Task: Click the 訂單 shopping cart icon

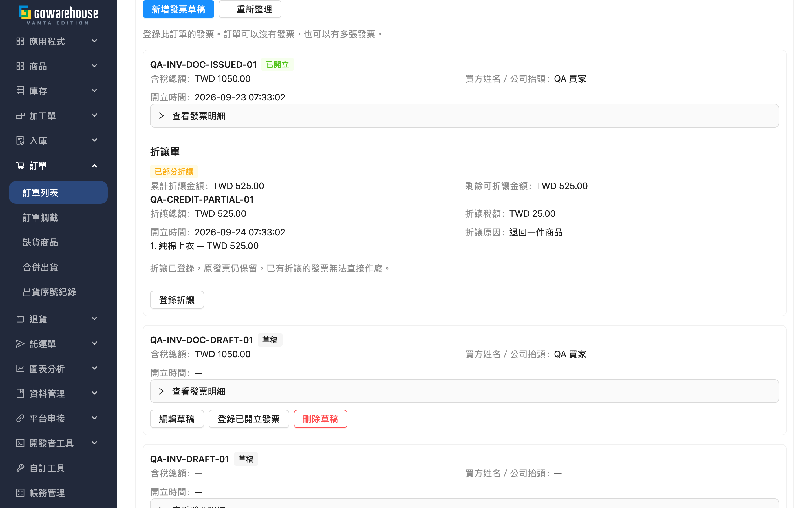Action: 20,166
